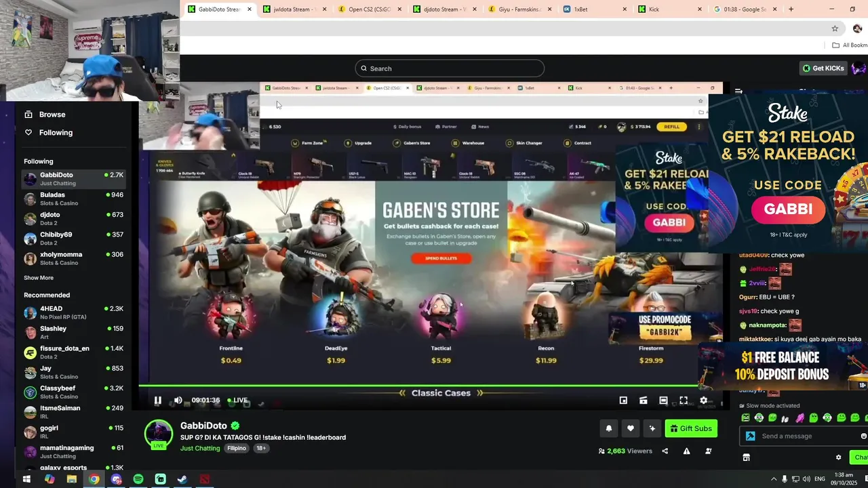Image resolution: width=868 pixels, height=488 pixels.
Task: Open Spotify from the taskbar
Action: pyautogui.click(x=138, y=479)
